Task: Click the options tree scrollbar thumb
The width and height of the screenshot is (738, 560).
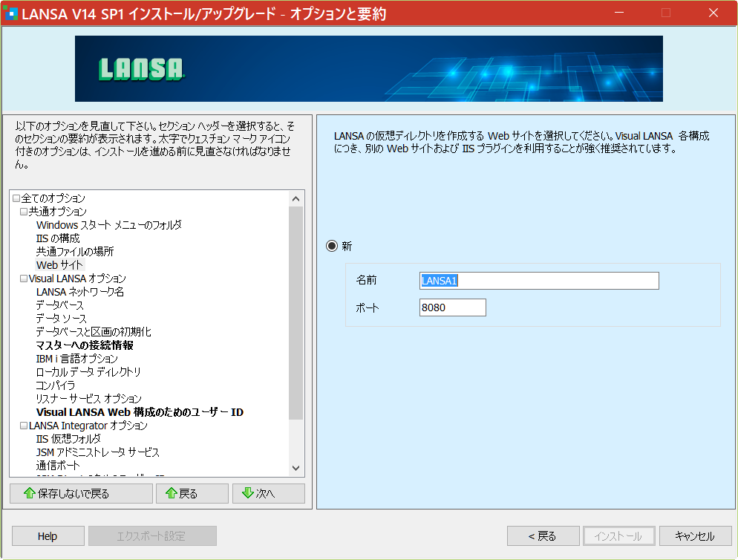Action: point(296,313)
